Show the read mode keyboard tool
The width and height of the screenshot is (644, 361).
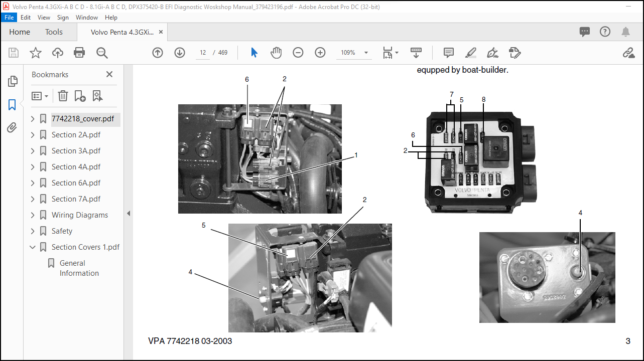click(x=416, y=53)
